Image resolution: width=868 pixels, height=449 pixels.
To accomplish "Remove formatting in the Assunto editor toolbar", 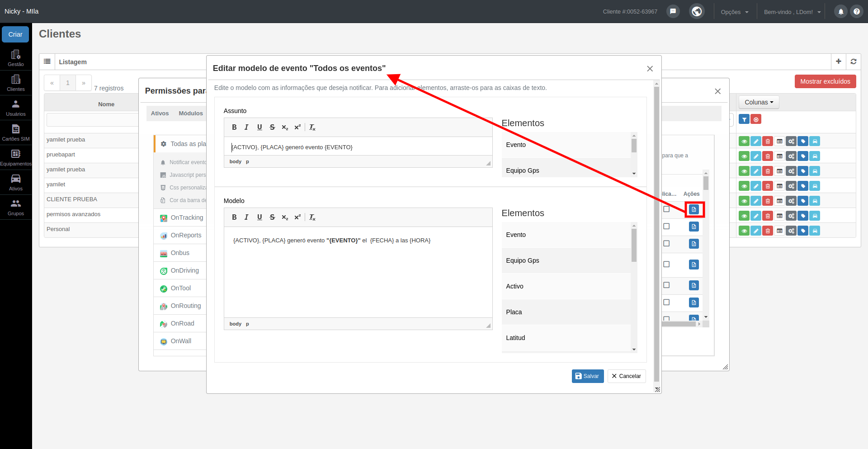I will (x=312, y=128).
